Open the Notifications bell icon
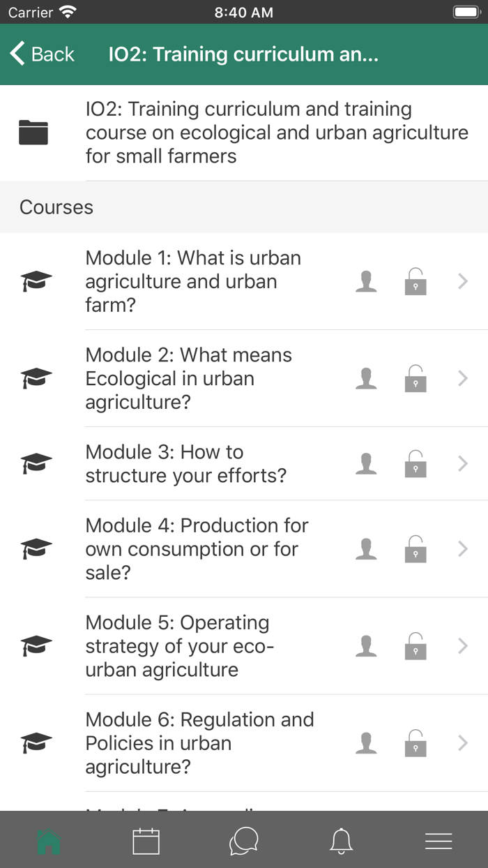The image size is (488, 868). pos(340,841)
